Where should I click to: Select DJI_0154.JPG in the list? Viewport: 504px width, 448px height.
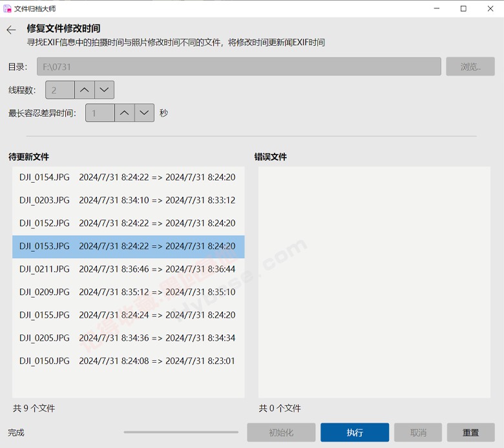tap(128, 178)
